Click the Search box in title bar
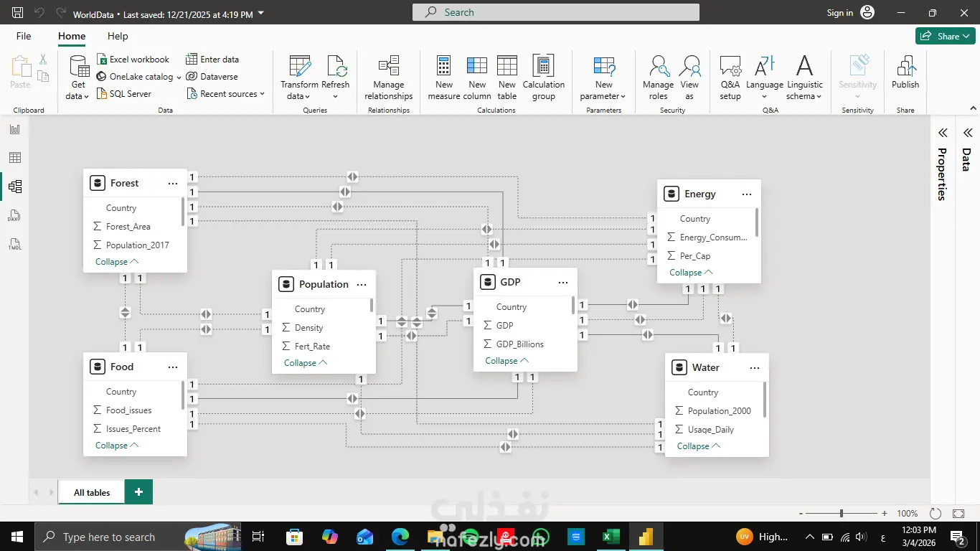Viewport: 980px width, 551px height. pos(556,12)
